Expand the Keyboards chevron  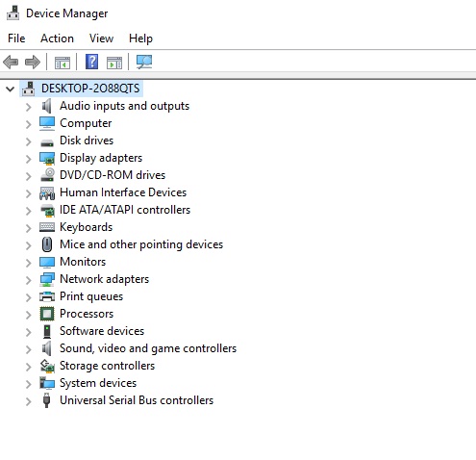(29, 228)
